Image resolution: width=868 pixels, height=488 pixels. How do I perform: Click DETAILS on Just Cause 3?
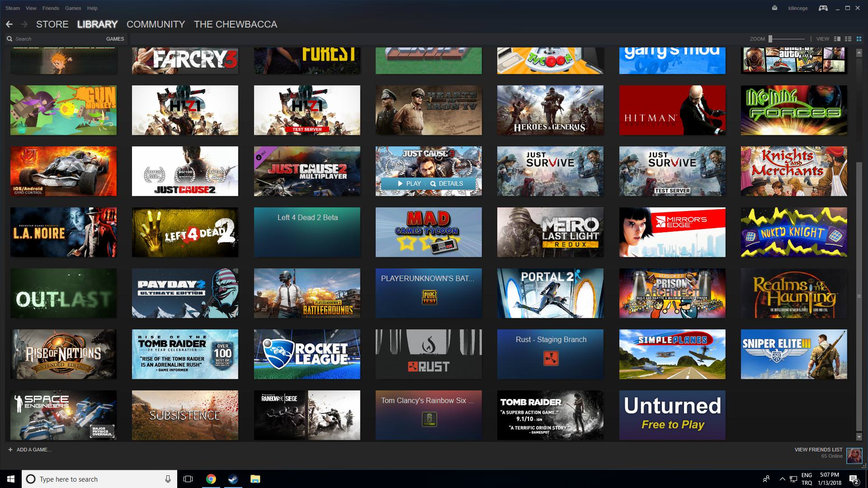click(x=447, y=183)
